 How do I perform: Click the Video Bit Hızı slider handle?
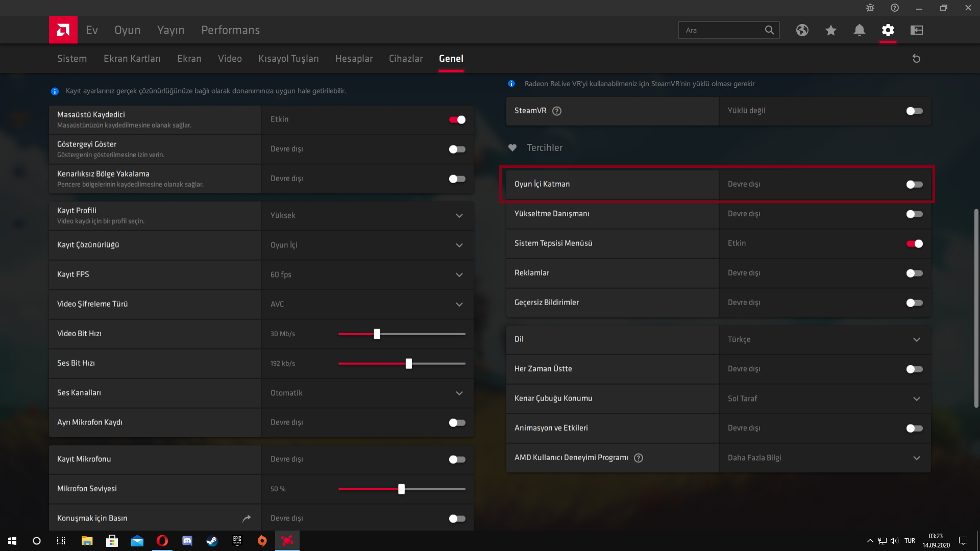point(377,334)
